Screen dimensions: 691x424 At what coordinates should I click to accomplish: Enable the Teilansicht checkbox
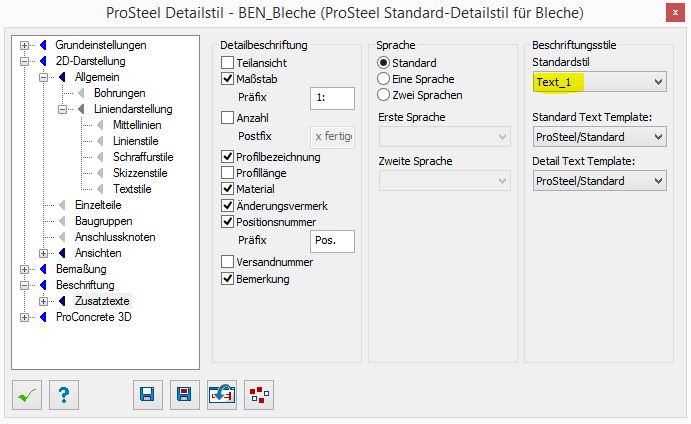pyautogui.click(x=227, y=63)
